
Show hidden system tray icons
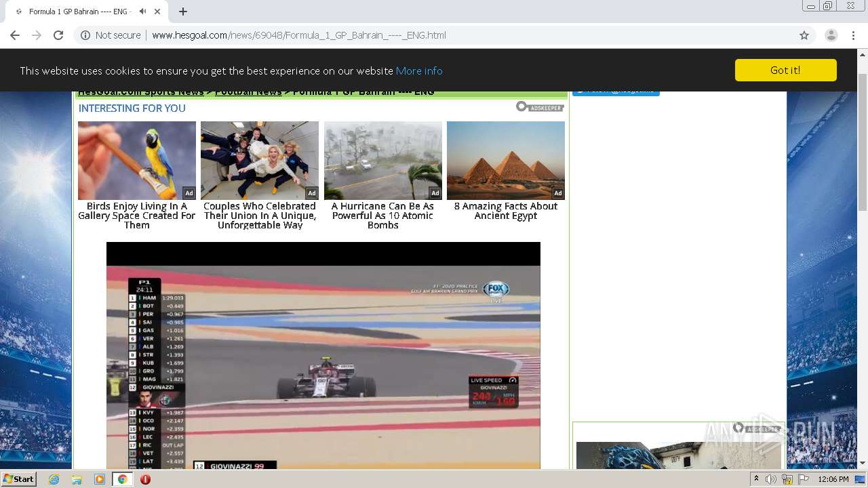(x=756, y=479)
